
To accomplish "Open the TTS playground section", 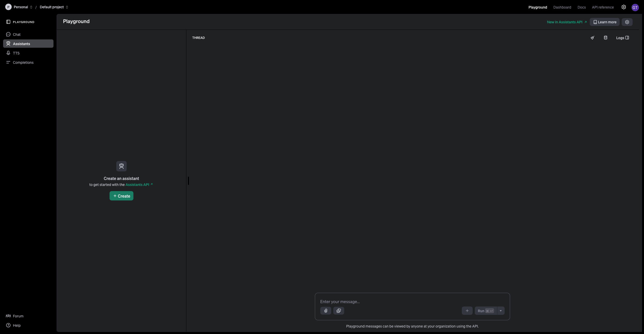I will tap(16, 53).
